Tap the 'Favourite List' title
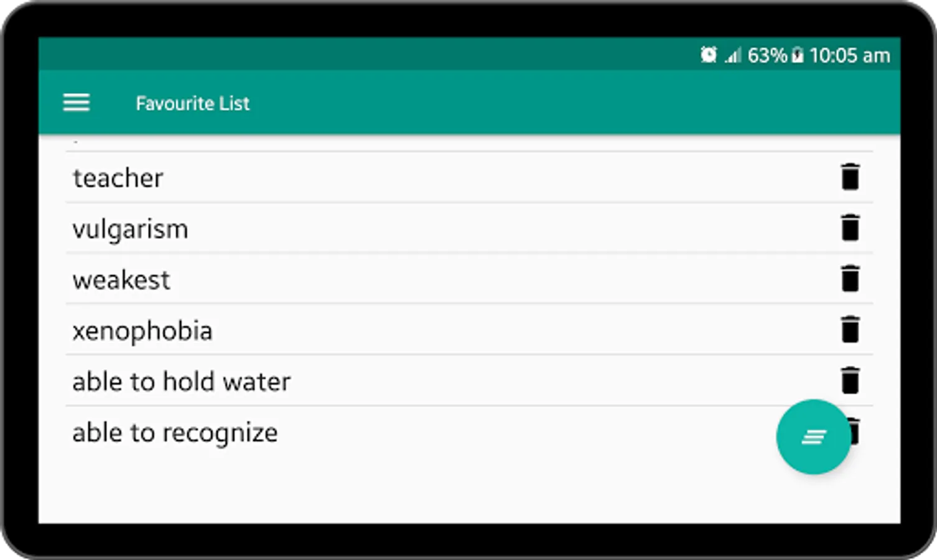937x560 pixels. [x=192, y=103]
